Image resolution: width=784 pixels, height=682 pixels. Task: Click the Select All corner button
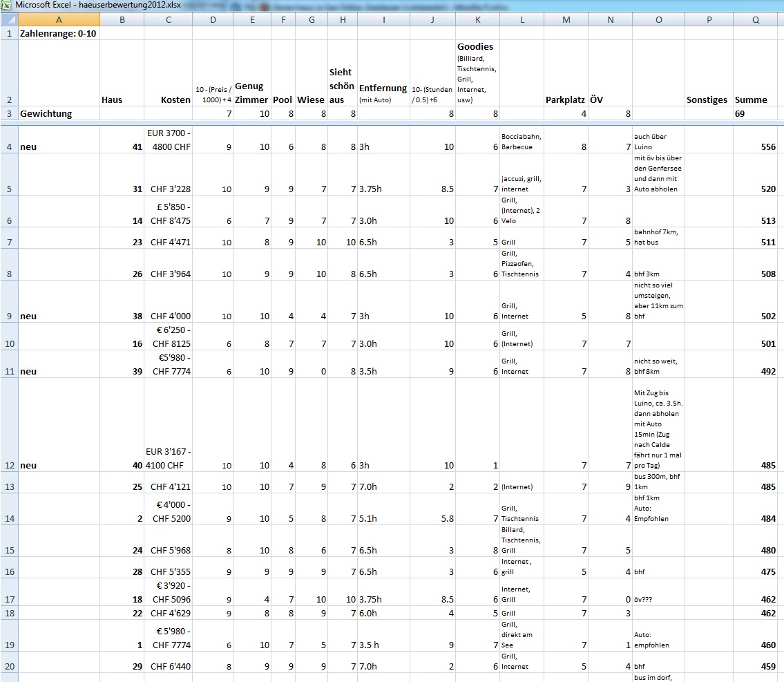[x=9, y=19]
